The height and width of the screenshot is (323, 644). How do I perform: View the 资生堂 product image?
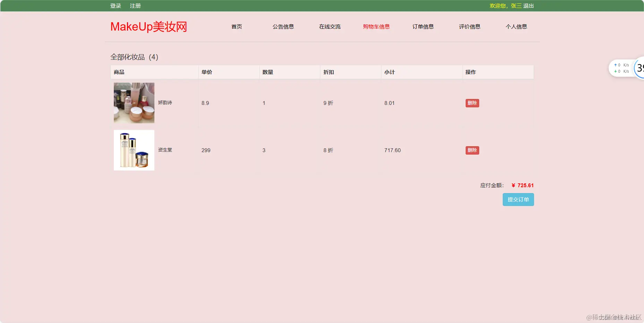click(x=134, y=150)
